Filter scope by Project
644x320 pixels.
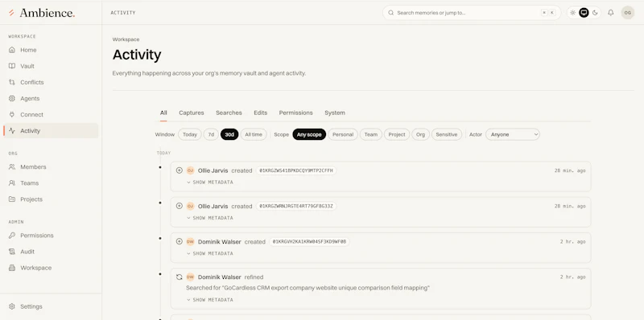(397, 134)
